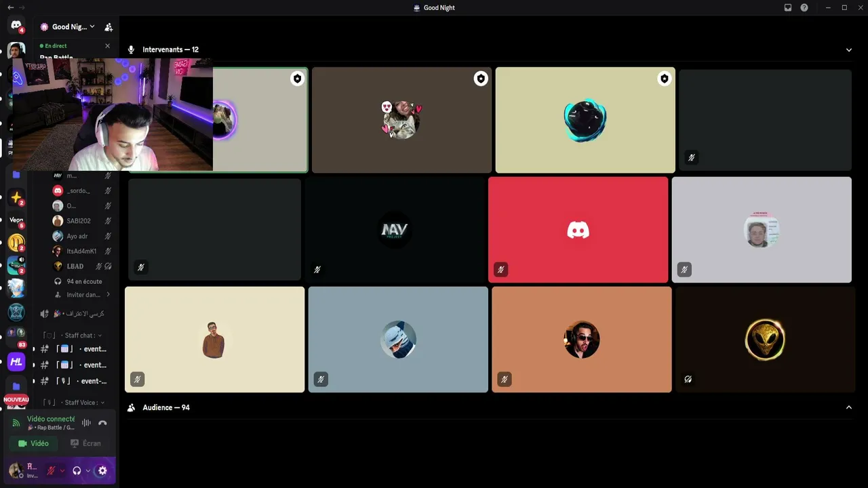Select the golden alien avatar speaker tile
868x488 pixels.
point(765,340)
